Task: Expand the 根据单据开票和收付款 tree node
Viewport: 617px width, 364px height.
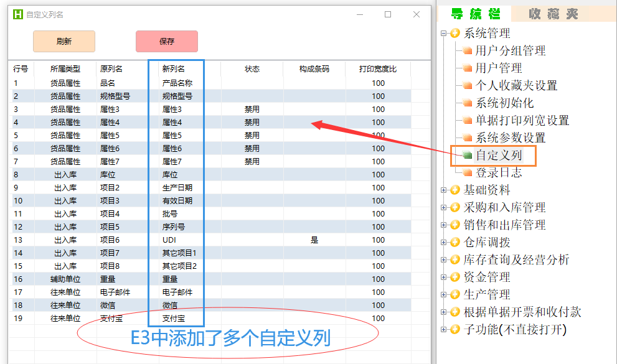Action: tap(443, 312)
